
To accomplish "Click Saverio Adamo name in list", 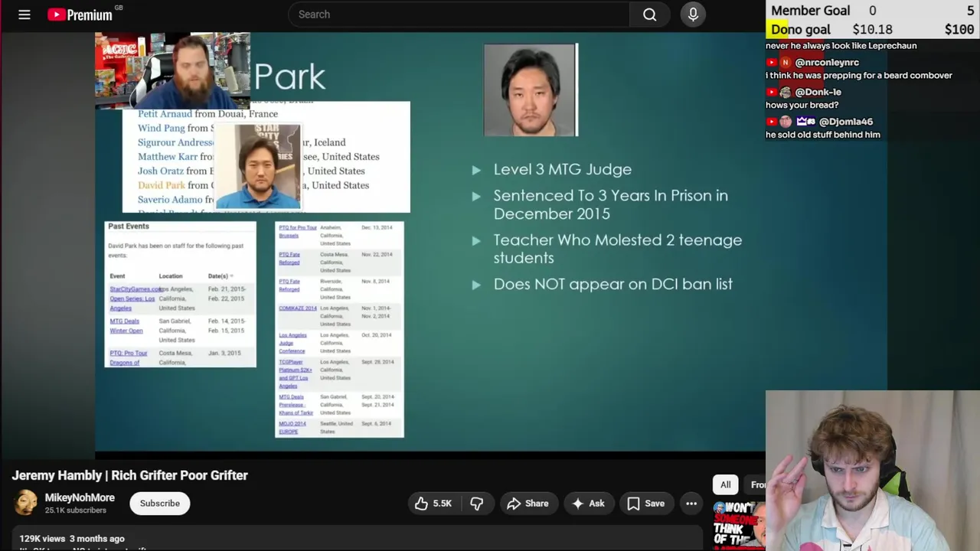I will click(x=170, y=200).
